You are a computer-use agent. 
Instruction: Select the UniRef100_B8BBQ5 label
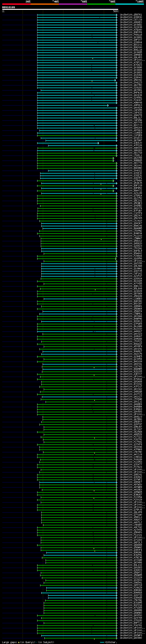(x=131, y=161)
